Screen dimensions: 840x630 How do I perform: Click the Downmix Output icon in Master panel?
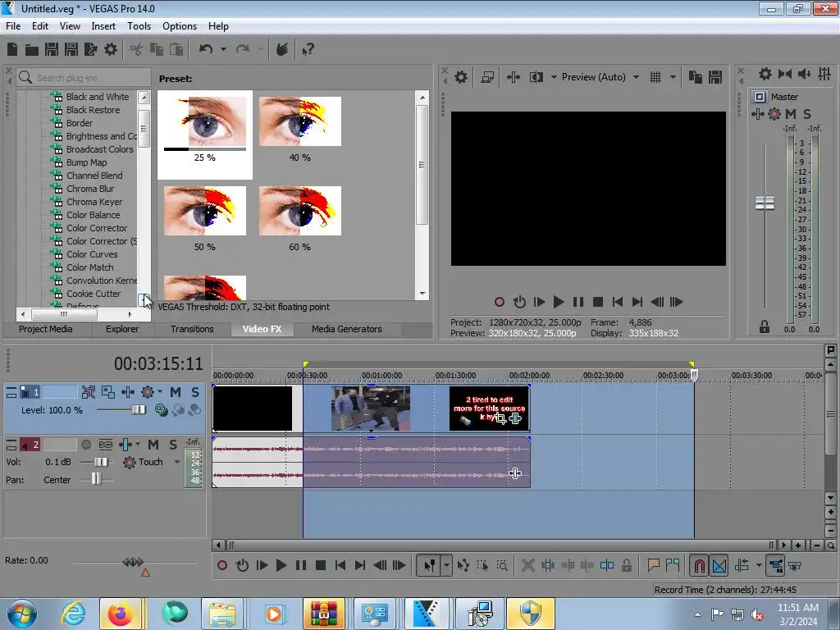click(785, 74)
